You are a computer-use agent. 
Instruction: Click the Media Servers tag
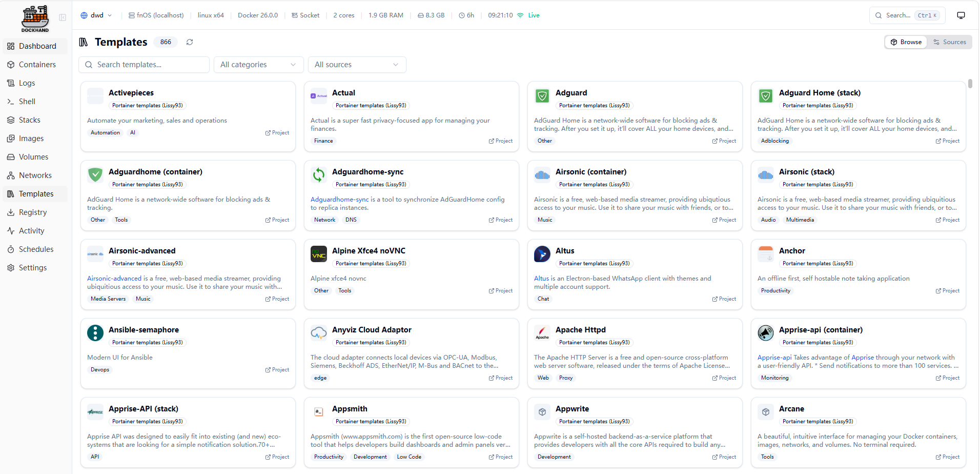click(x=108, y=299)
